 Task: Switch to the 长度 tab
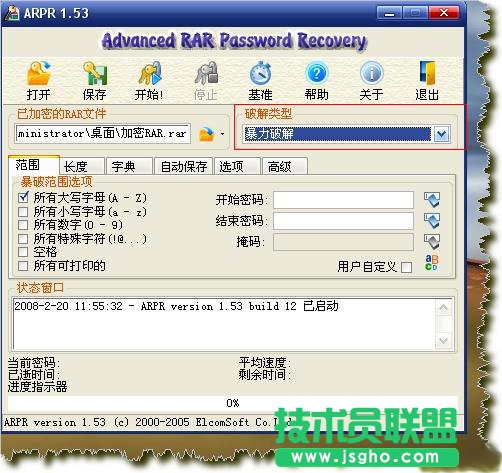82,166
